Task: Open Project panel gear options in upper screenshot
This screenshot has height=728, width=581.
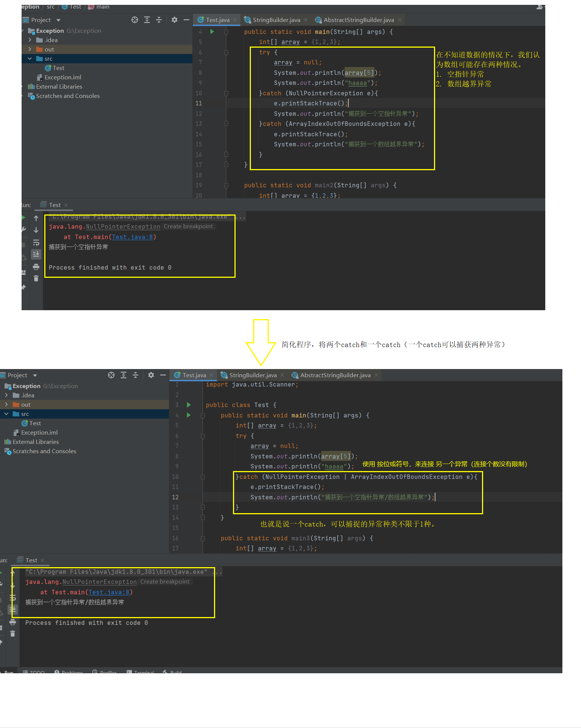Action: (175, 20)
